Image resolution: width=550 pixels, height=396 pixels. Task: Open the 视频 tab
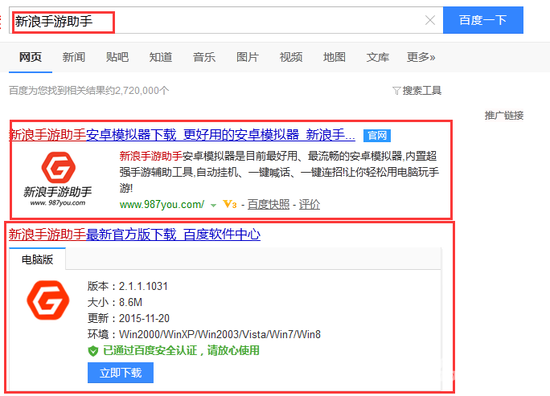291,57
